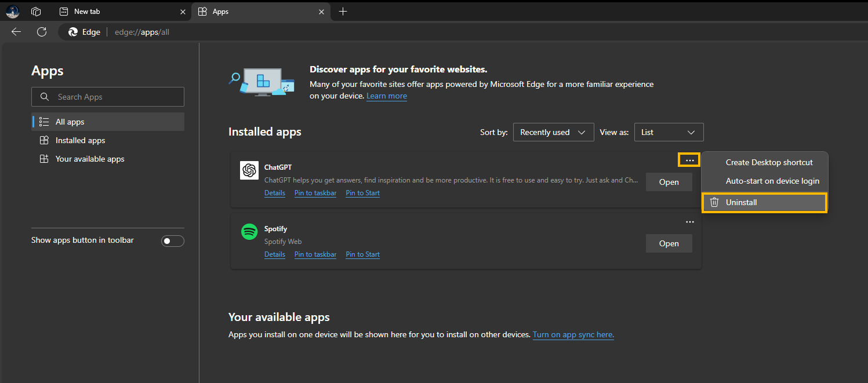Image resolution: width=868 pixels, height=383 pixels.
Task: Open the View as List dropdown
Action: point(669,132)
